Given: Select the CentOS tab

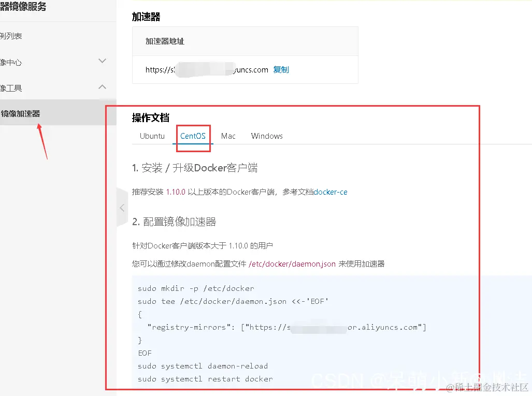Looking at the screenshot, I should [x=193, y=136].
